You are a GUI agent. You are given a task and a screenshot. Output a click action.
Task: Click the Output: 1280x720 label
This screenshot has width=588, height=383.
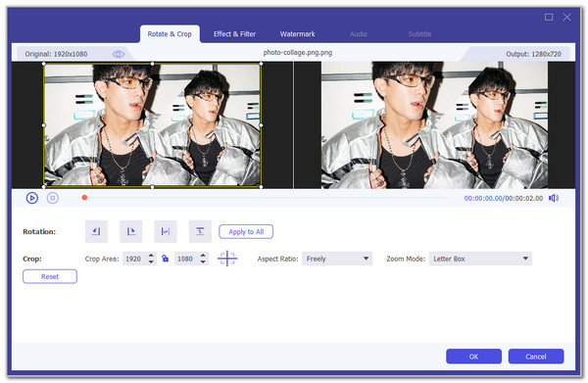point(534,54)
